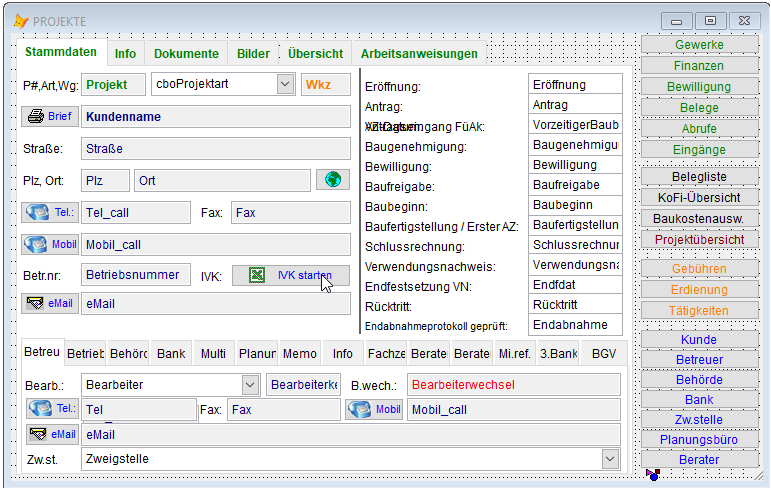Click the Berater side button
The height and width of the screenshot is (489, 771).
pos(699,459)
